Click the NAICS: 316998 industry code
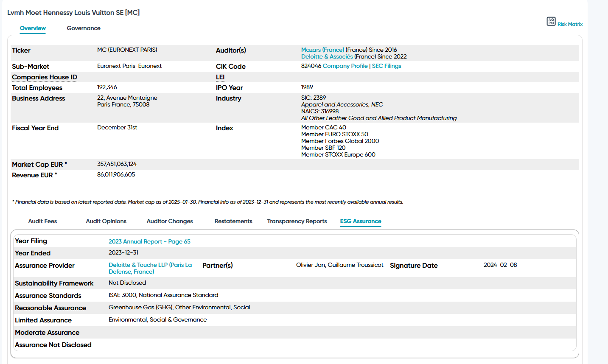This screenshot has width=608, height=364. tap(320, 111)
